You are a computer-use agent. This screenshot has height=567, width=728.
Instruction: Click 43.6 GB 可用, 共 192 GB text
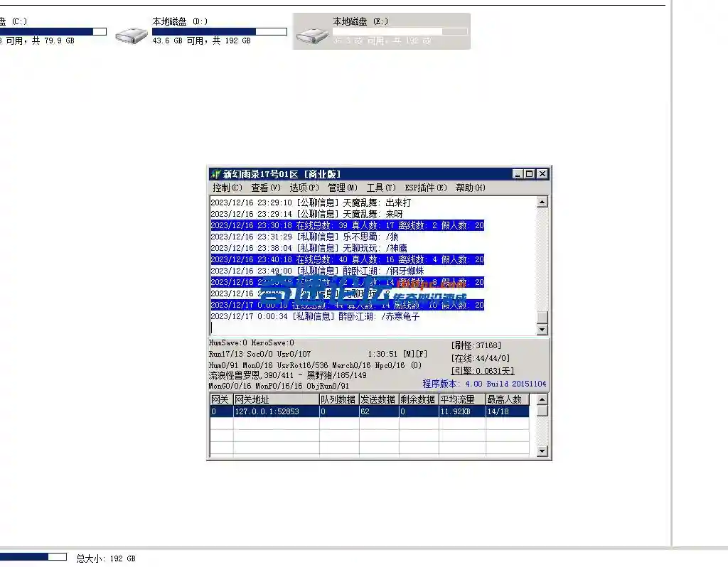point(201,40)
